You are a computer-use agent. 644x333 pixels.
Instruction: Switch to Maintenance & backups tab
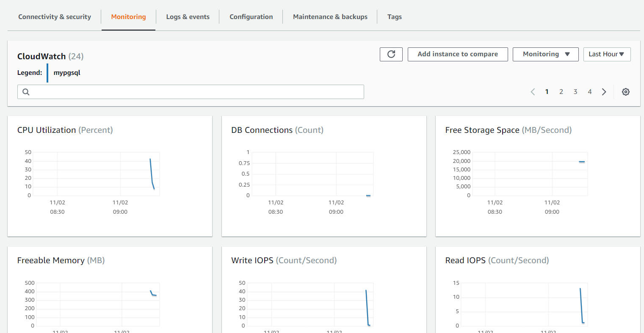coord(330,17)
